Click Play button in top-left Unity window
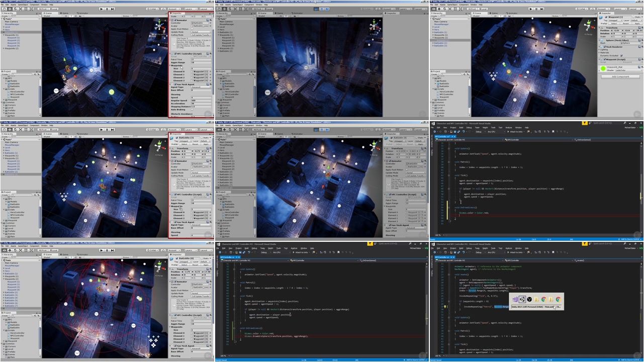 (x=101, y=9)
